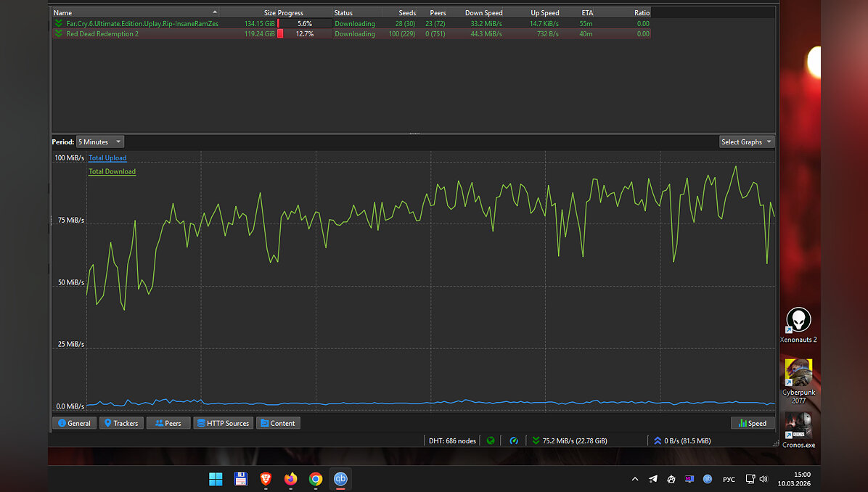Click the panel splitter handle above Period
The width and height of the screenshot is (868, 492).
[x=414, y=134]
